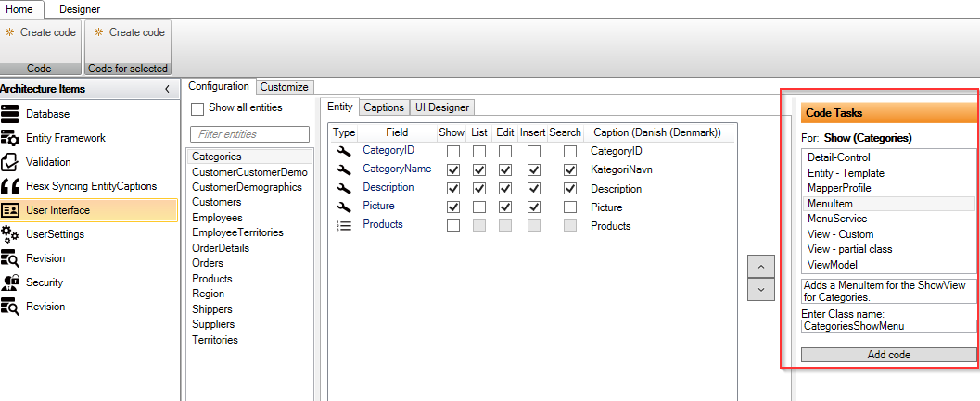The image size is (980, 401).
Task: Check Search for Picture
Action: tap(569, 207)
